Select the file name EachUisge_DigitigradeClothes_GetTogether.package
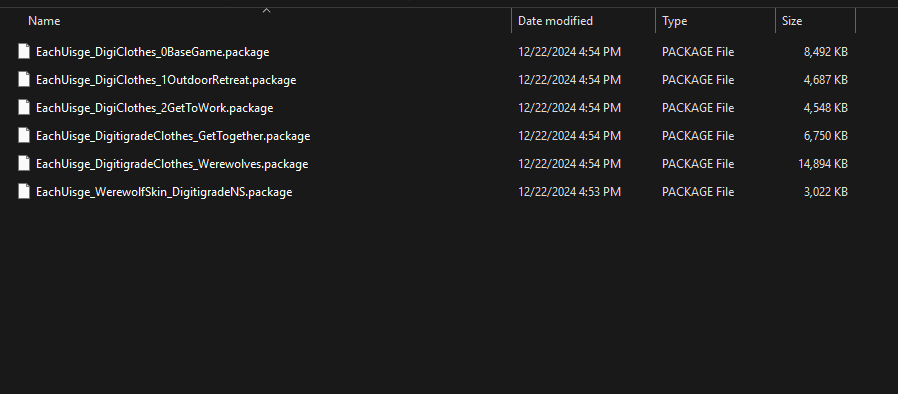Screen dimensions: 898x394 click(x=173, y=136)
